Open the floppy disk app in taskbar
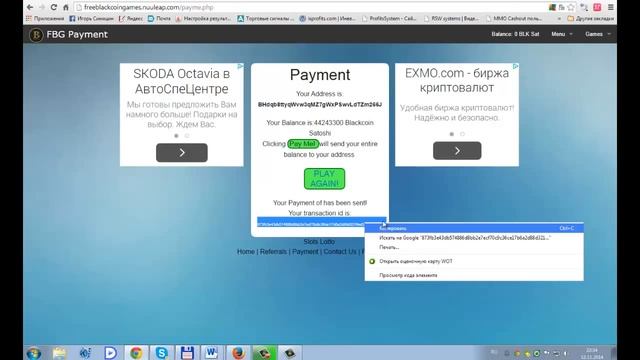This screenshot has width=640, height=360. coord(187,353)
